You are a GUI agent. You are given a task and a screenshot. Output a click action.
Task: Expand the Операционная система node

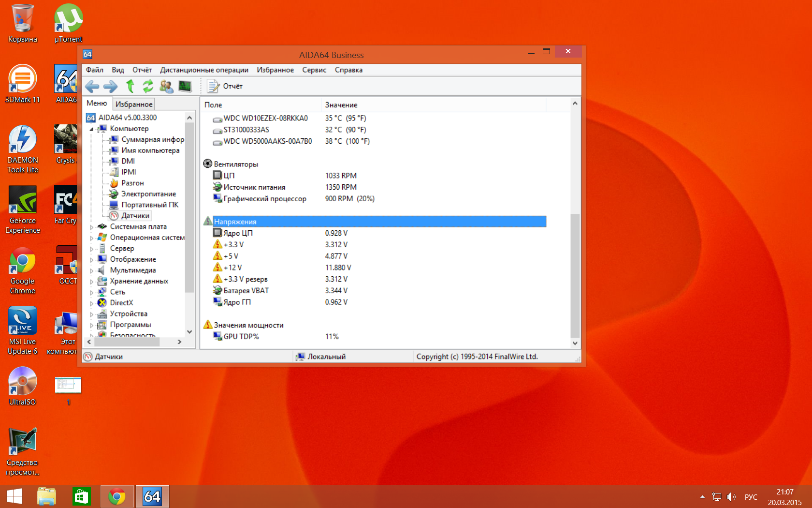(x=91, y=238)
